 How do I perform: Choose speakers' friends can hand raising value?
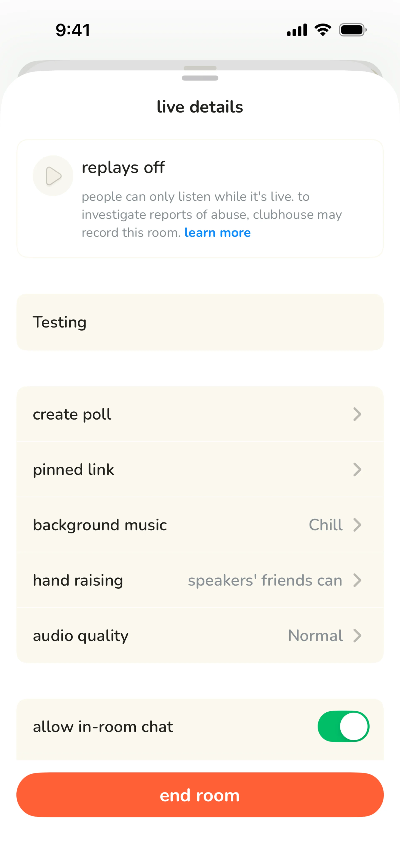click(x=265, y=580)
